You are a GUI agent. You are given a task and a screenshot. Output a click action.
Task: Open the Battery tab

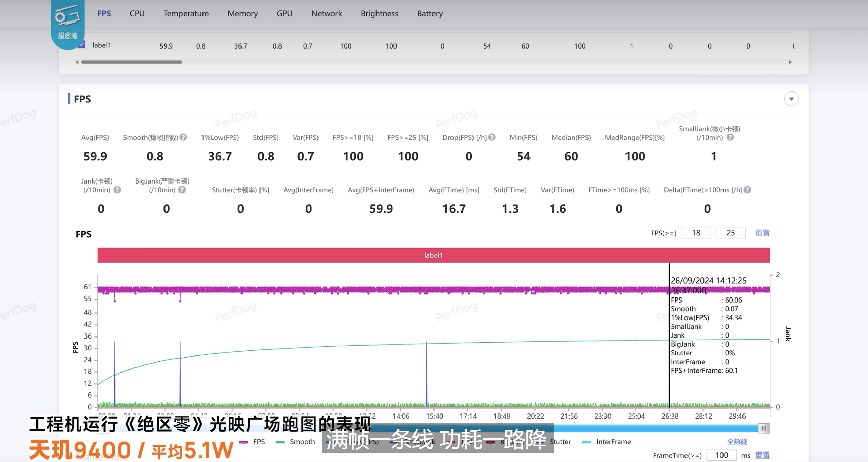(x=430, y=14)
